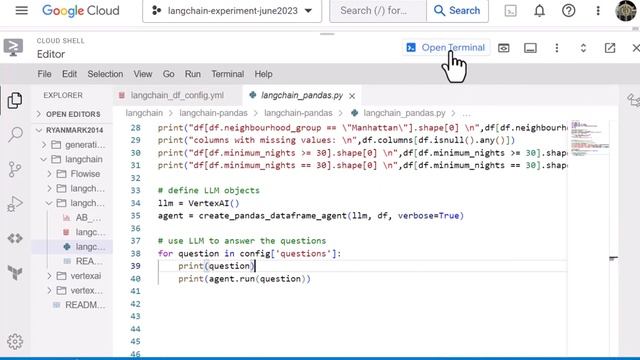Click the llm = VertexAI() code line
Image resolution: width=640 pixels, height=360 pixels.
click(198, 203)
